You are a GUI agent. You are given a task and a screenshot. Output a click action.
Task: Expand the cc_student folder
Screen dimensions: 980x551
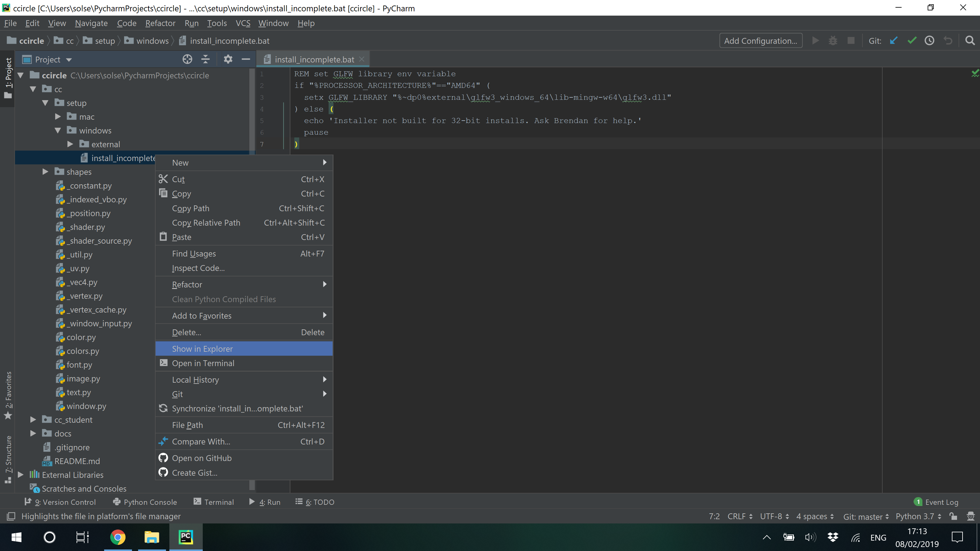33,419
